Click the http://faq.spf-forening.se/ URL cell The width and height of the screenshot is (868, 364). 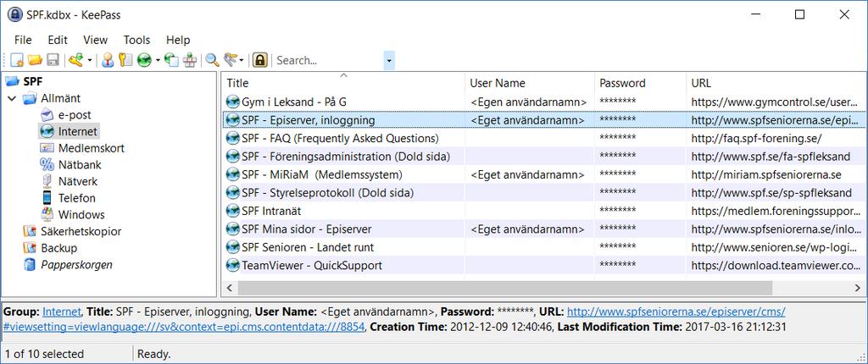(x=756, y=138)
